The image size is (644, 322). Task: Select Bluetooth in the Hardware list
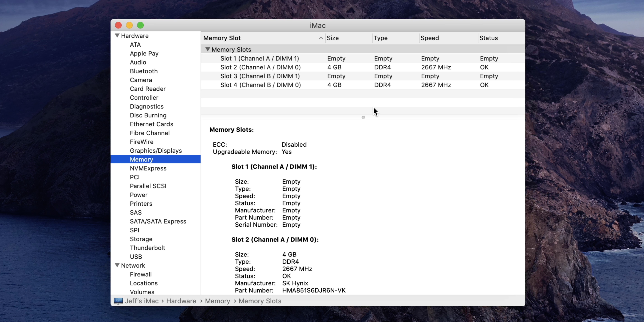(144, 71)
